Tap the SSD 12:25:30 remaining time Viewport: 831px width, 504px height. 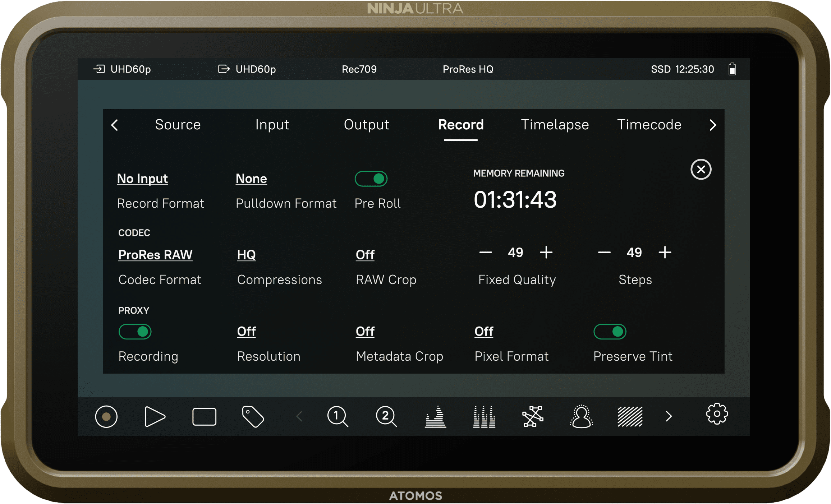(683, 69)
